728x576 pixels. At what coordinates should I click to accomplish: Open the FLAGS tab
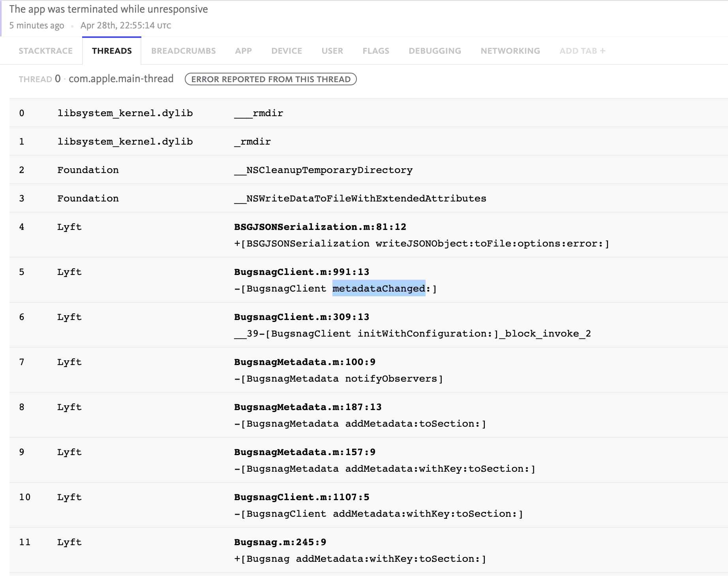click(375, 51)
